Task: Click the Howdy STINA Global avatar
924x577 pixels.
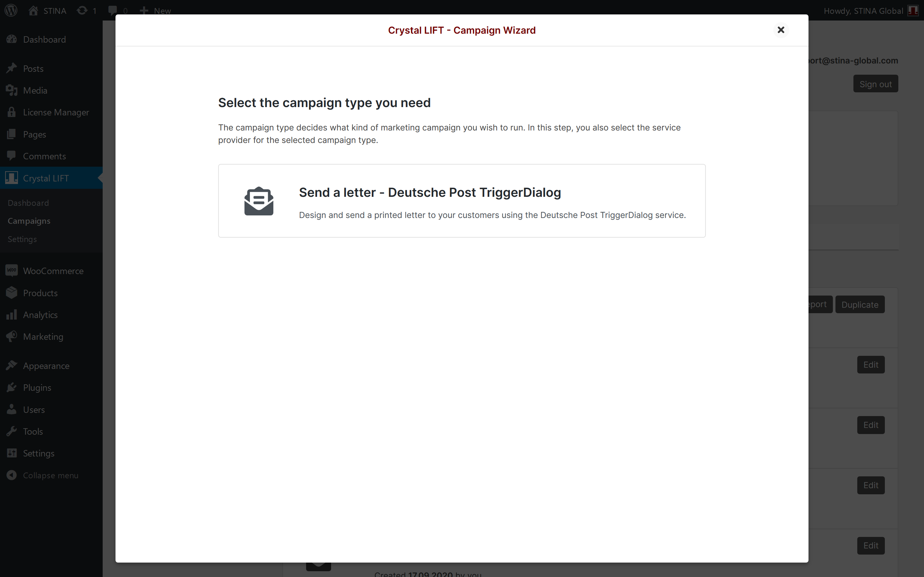Action: tap(913, 10)
